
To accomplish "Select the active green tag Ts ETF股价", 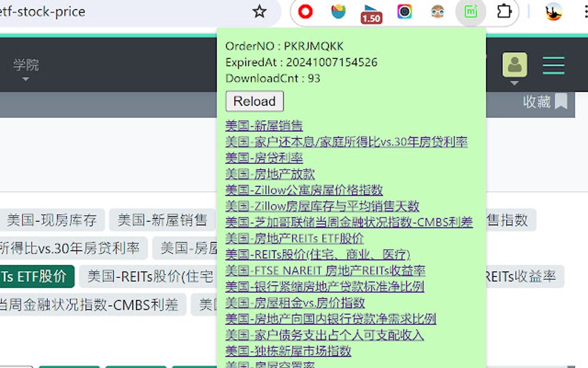I will 36,276.
